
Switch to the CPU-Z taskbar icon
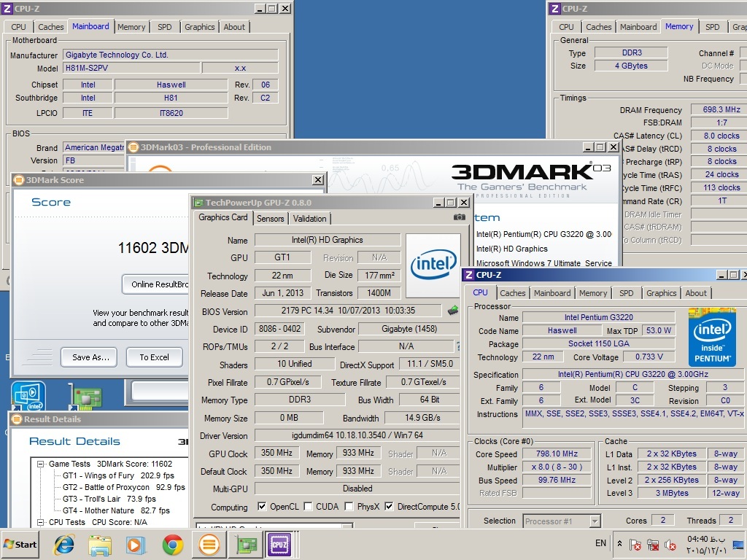coord(280,544)
